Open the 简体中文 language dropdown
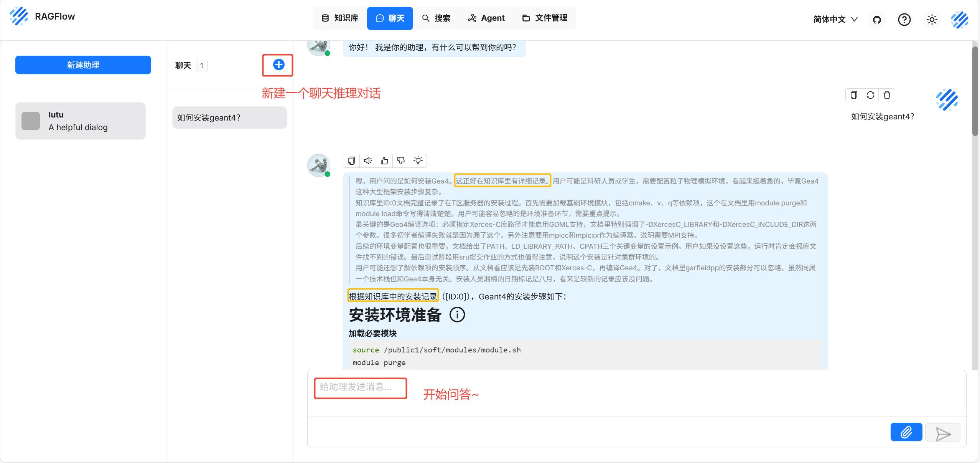 point(835,20)
